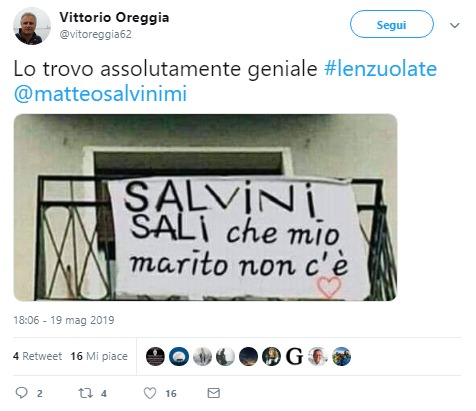Viewport: 476px width, 411px height.
Task: Open Vittorio Oreggia's profile picture
Action: coord(31,26)
